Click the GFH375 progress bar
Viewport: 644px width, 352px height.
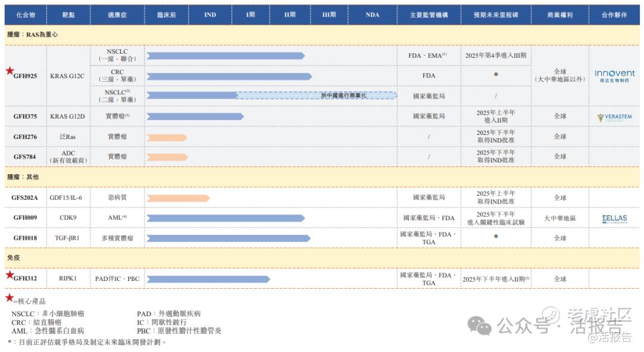(x=195, y=117)
